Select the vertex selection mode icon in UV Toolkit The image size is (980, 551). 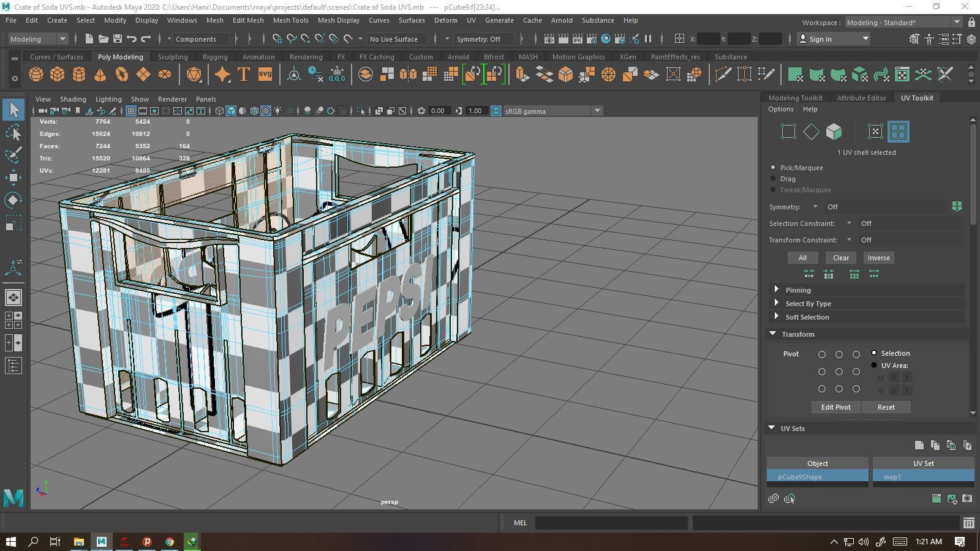tap(789, 132)
